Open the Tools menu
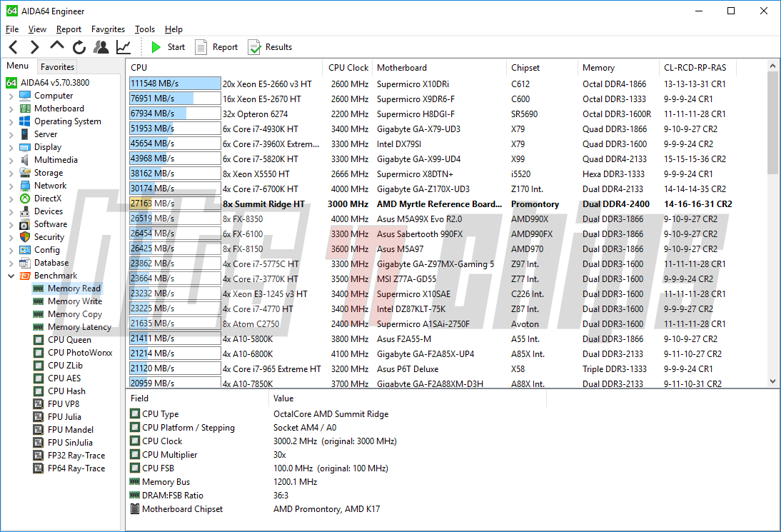 145,29
